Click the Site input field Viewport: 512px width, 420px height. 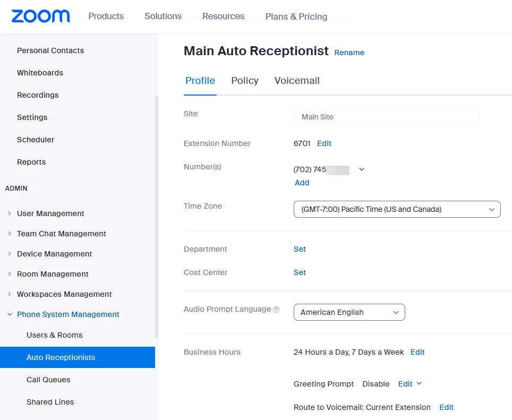tap(386, 117)
